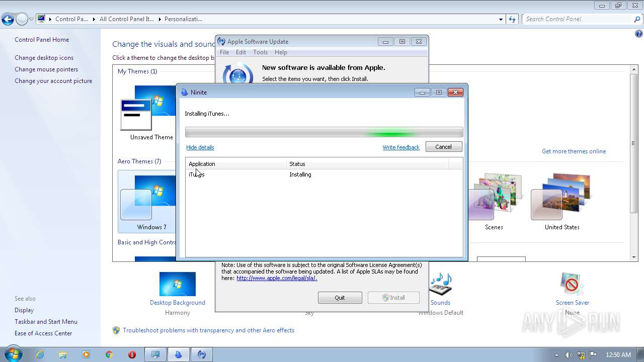Click Change desktop icons link

[44, 58]
